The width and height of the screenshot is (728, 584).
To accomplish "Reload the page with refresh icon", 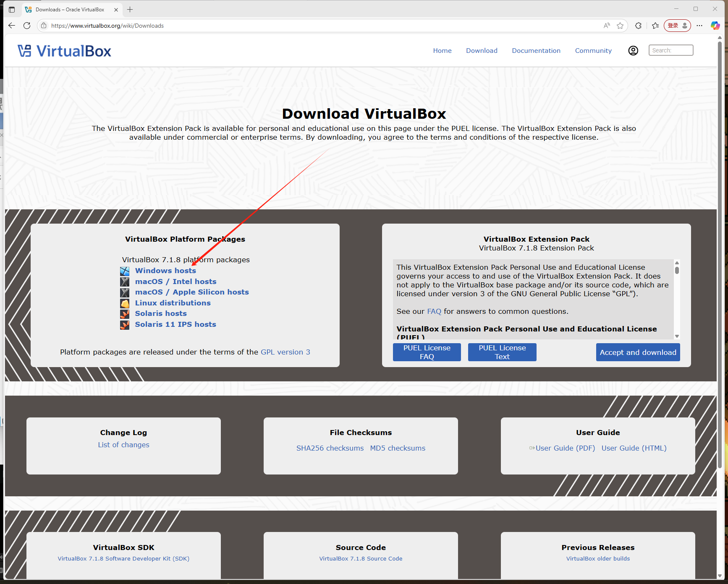I will (27, 26).
